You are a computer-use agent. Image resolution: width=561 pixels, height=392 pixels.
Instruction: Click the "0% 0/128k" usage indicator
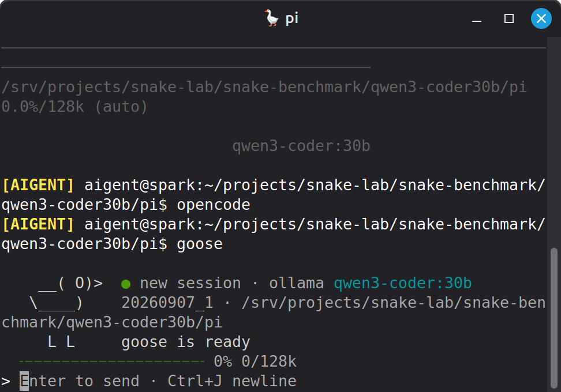(x=255, y=361)
